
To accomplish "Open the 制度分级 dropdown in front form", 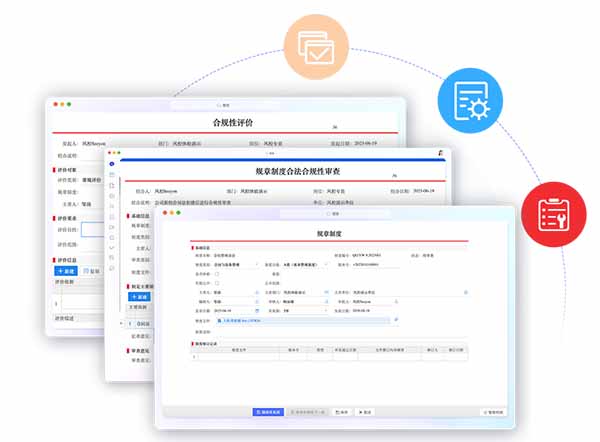I will (326, 264).
